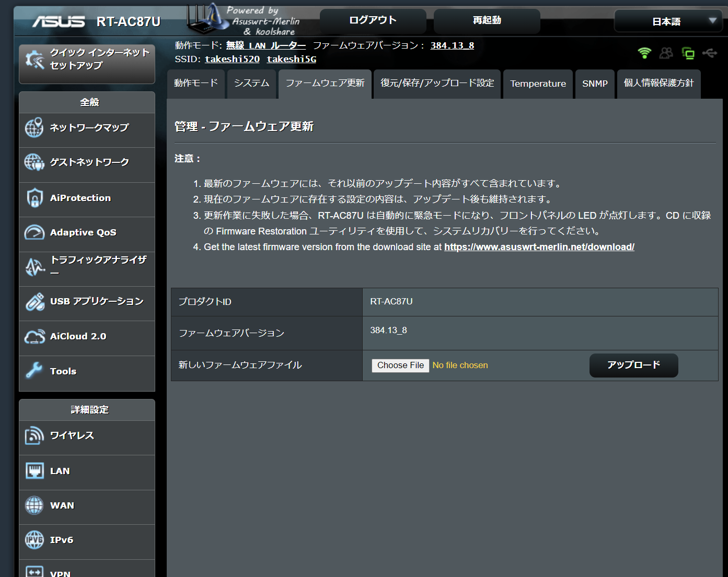Click the Quick Internet Setup wizard icon
728x577 pixels.
point(34,60)
